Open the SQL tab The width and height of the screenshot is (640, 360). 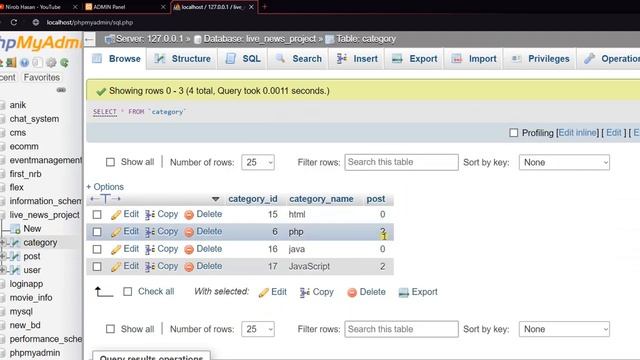pos(243,59)
